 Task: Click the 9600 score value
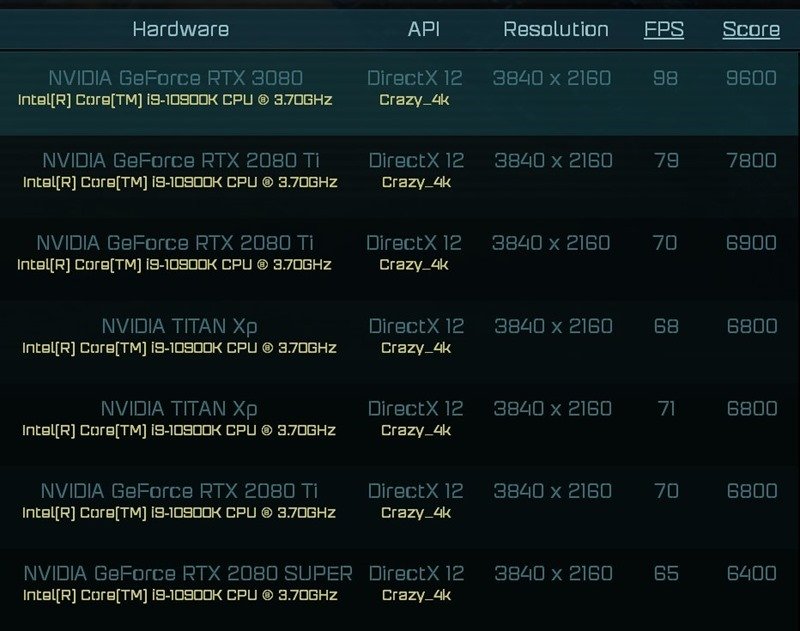pos(752,78)
